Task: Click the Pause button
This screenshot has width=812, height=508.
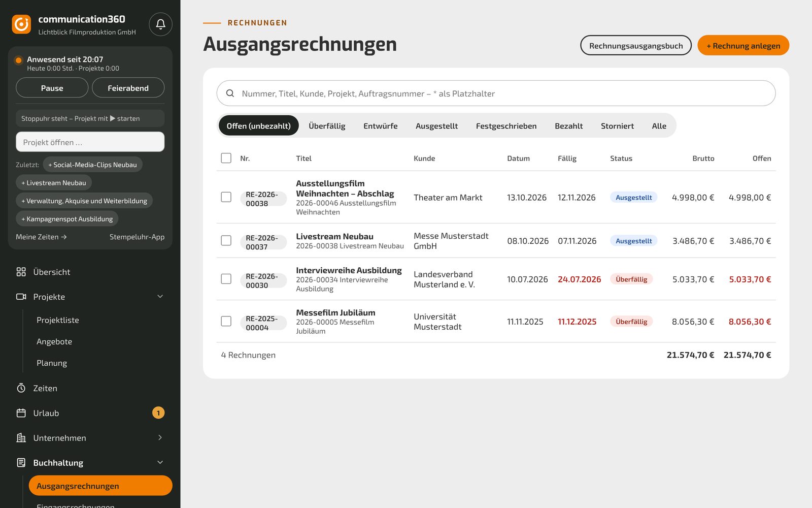Action: (x=52, y=88)
